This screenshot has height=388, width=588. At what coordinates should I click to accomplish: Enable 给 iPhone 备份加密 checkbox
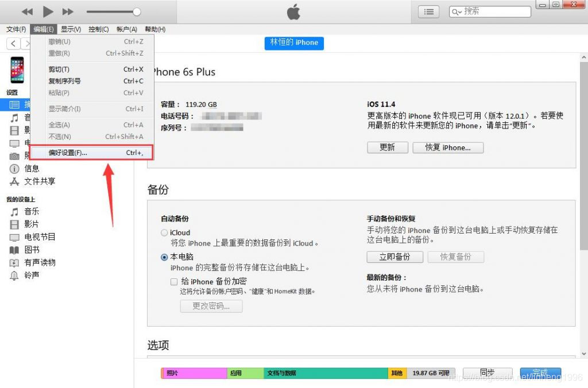(x=174, y=282)
